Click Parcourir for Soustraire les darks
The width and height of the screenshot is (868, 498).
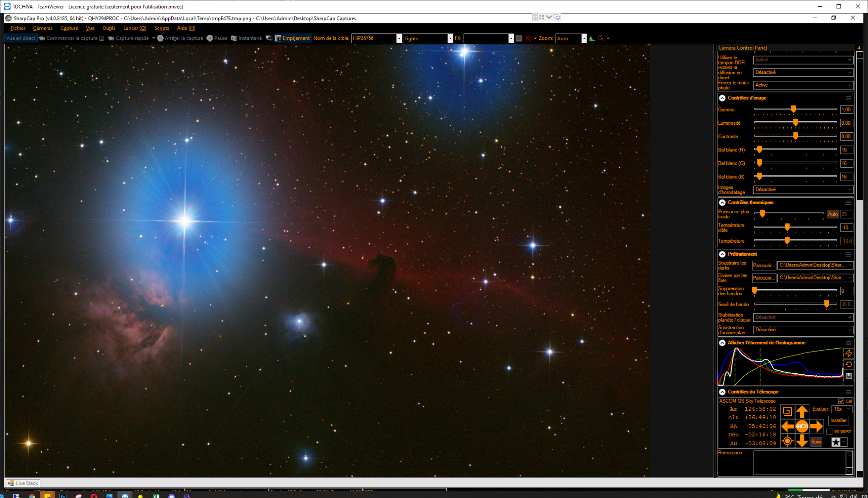tap(764, 265)
